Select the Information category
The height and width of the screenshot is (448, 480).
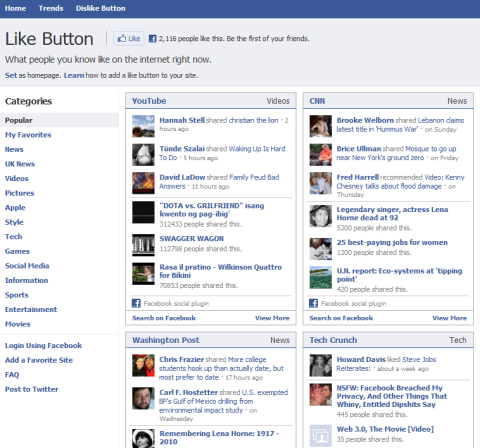pyautogui.click(x=26, y=280)
